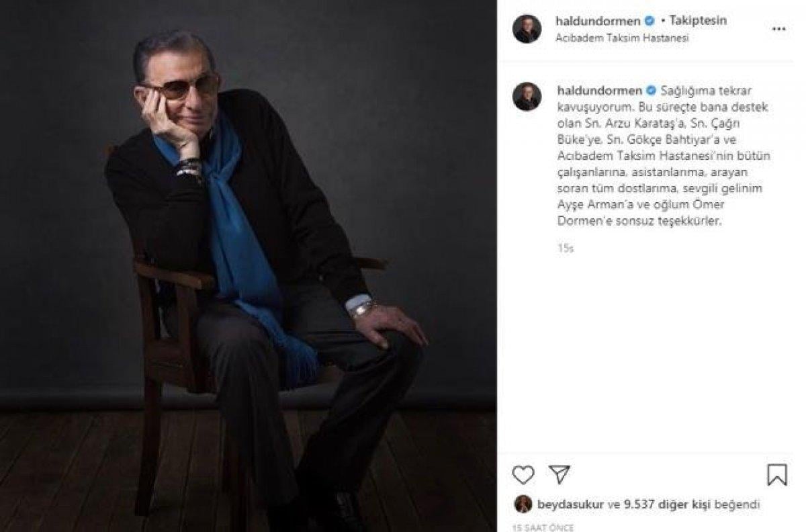Click haldundormen username in the caption
Viewport: 806px width, 532px height.
click(598, 90)
